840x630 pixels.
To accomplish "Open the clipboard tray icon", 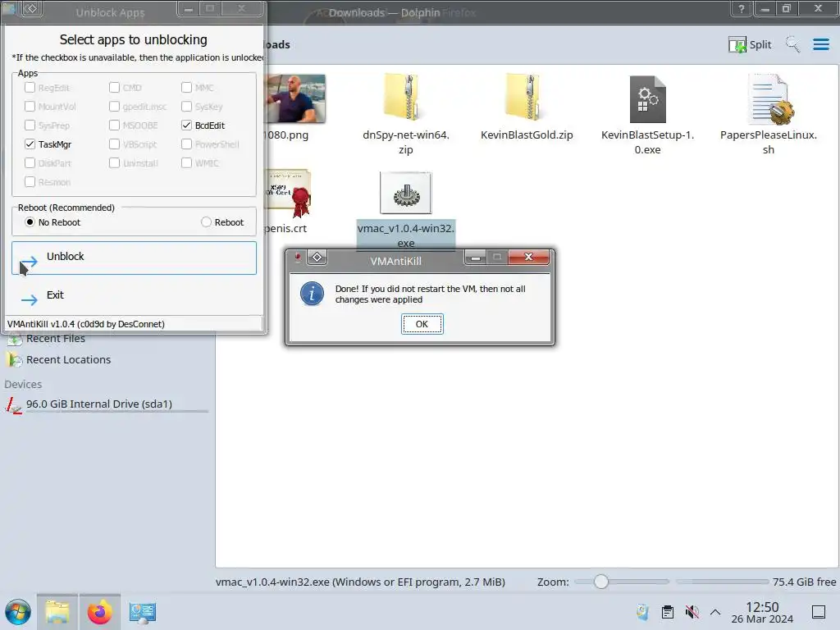I will point(668,612).
